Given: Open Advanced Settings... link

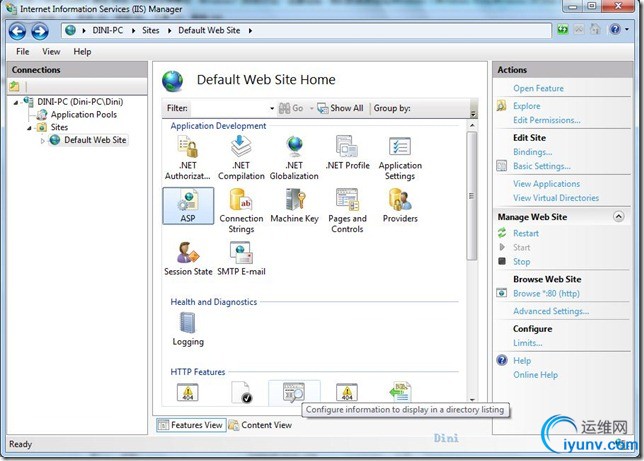Looking at the screenshot, I should tap(551, 311).
